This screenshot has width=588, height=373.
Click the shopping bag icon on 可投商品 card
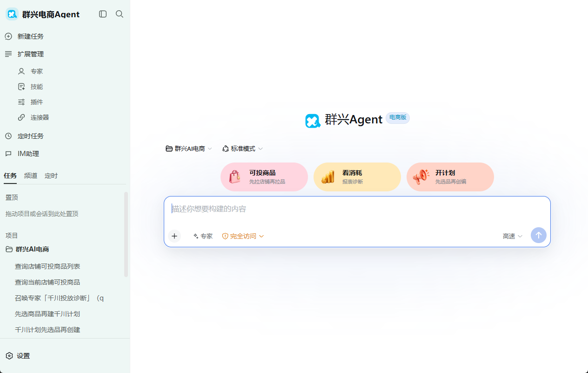pyautogui.click(x=235, y=177)
